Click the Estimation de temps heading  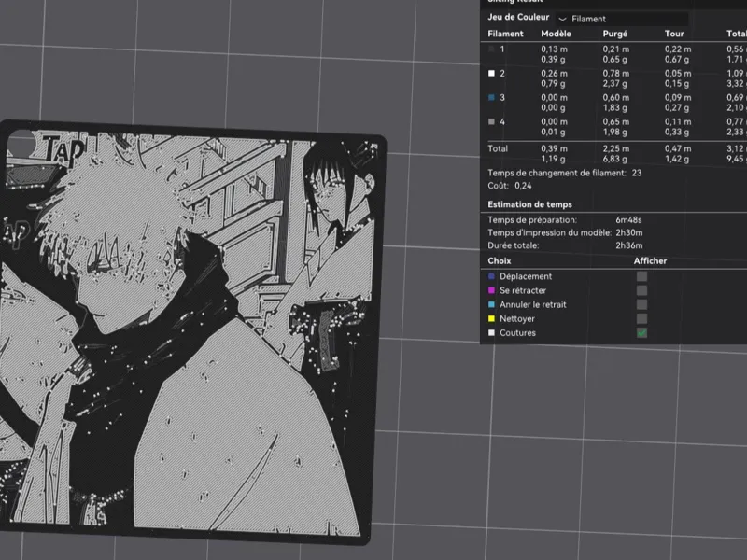[529, 204]
